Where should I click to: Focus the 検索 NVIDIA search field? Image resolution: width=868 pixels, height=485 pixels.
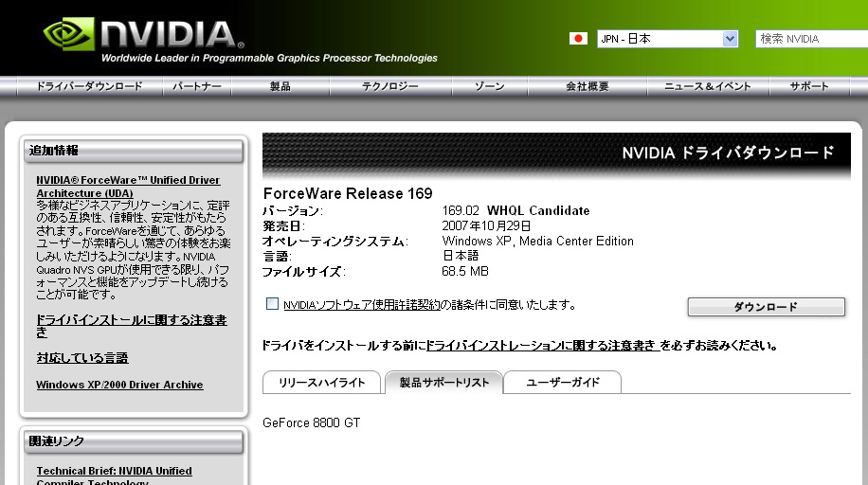click(811, 39)
